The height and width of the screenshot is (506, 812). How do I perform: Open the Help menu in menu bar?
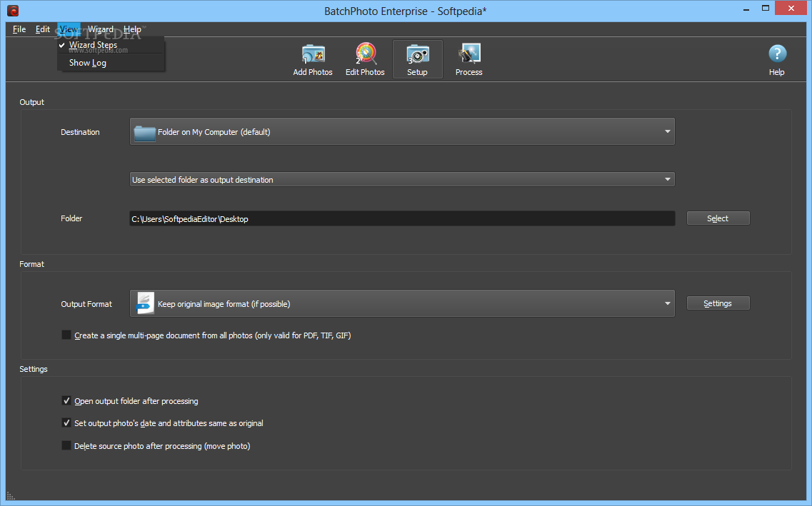132,29
